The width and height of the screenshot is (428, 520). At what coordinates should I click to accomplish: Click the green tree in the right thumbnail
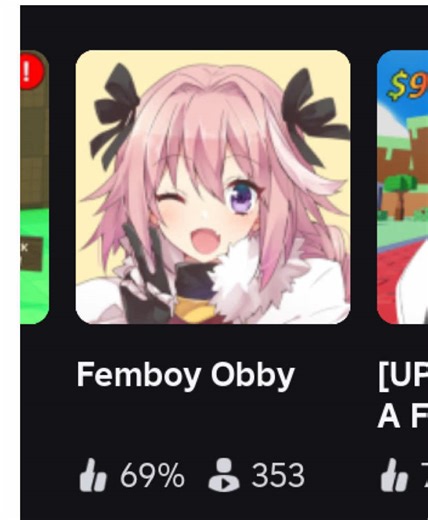399,195
